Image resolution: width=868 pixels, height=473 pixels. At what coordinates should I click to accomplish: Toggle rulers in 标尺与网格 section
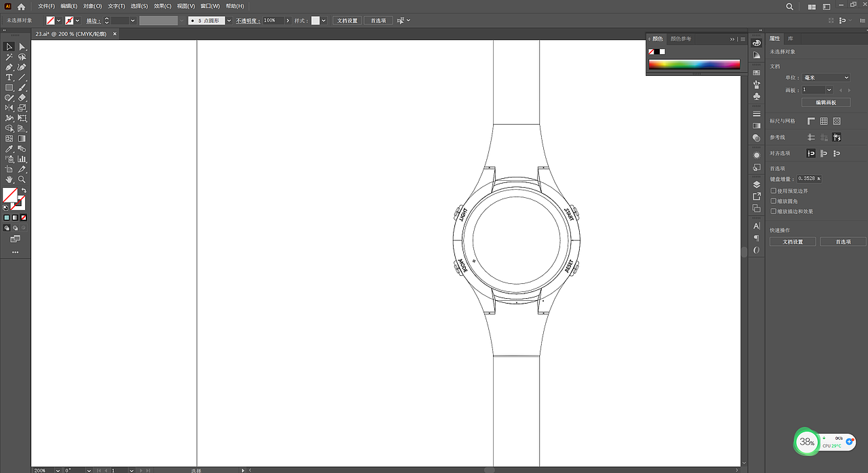[x=811, y=121]
